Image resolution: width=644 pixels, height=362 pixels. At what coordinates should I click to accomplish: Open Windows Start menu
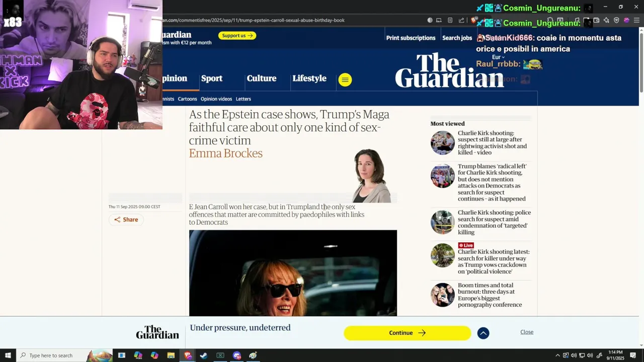pos(8,355)
